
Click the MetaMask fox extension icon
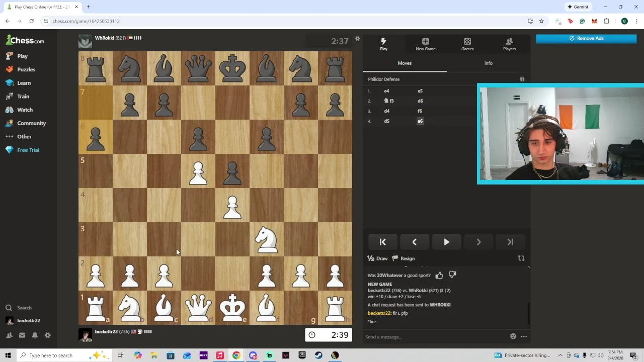pyautogui.click(x=594, y=21)
